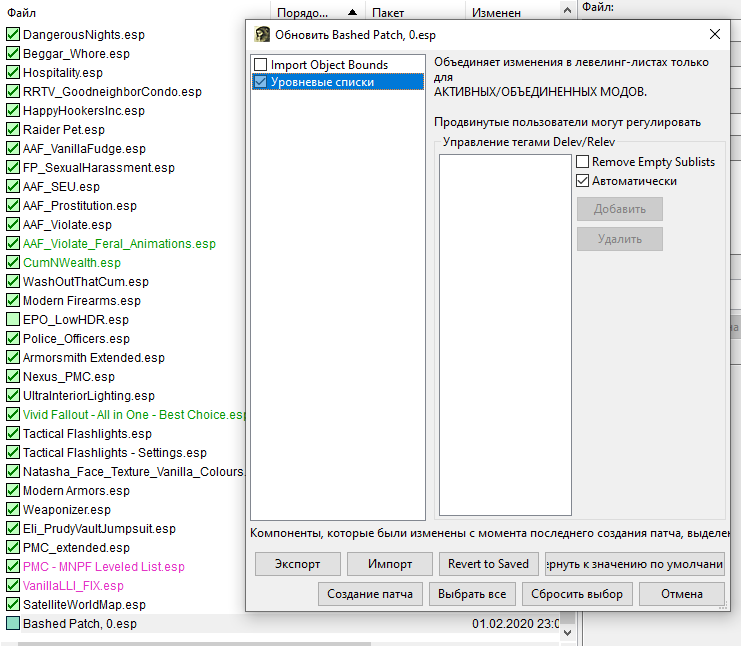Start Создание патча to build patch
The width and height of the screenshot is (741, 646).
(x=371, y=594)
